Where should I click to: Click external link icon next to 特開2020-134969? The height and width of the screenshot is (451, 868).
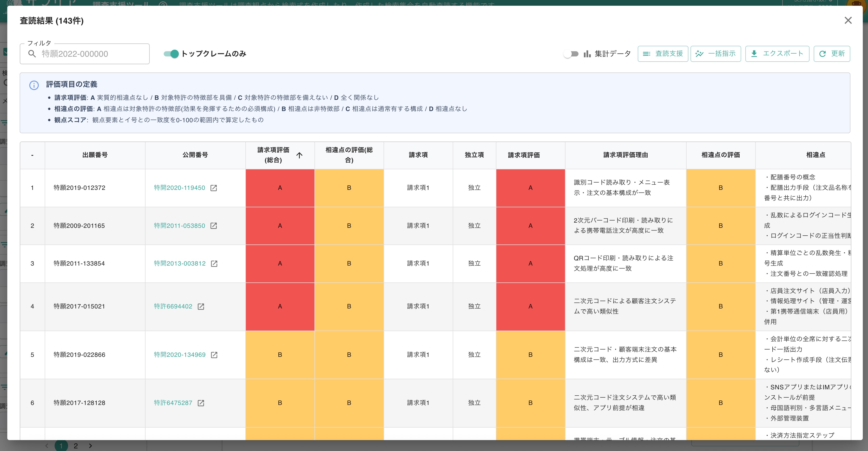[x=214, y=355]
